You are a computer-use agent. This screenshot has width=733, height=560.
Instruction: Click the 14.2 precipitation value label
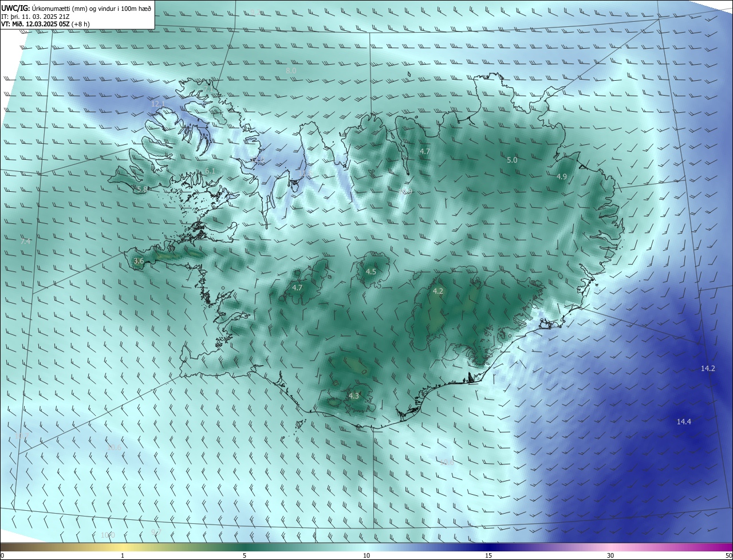click(x=708, y=368)
